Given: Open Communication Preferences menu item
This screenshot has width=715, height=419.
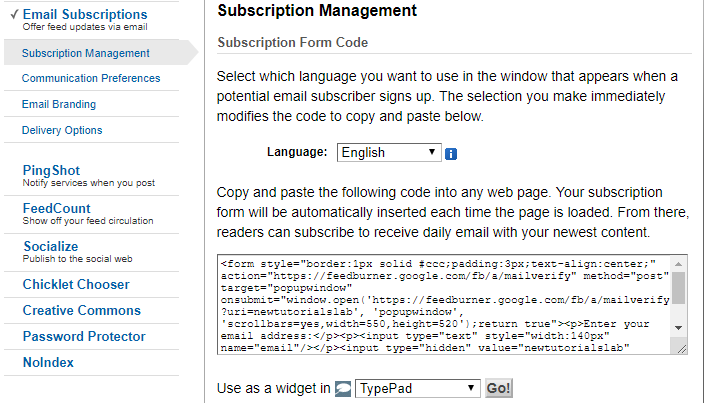Looking at the screenshot, I should pos(91,78).
